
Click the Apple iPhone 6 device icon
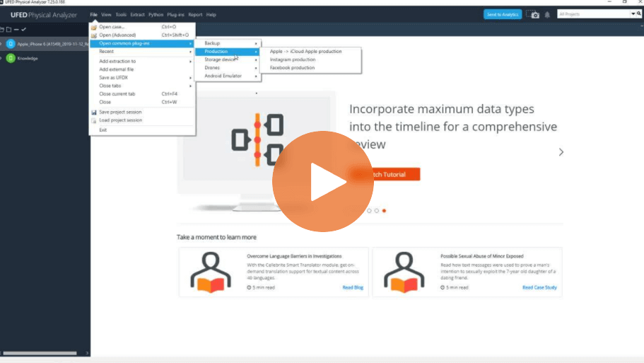(x=11, y=44)
